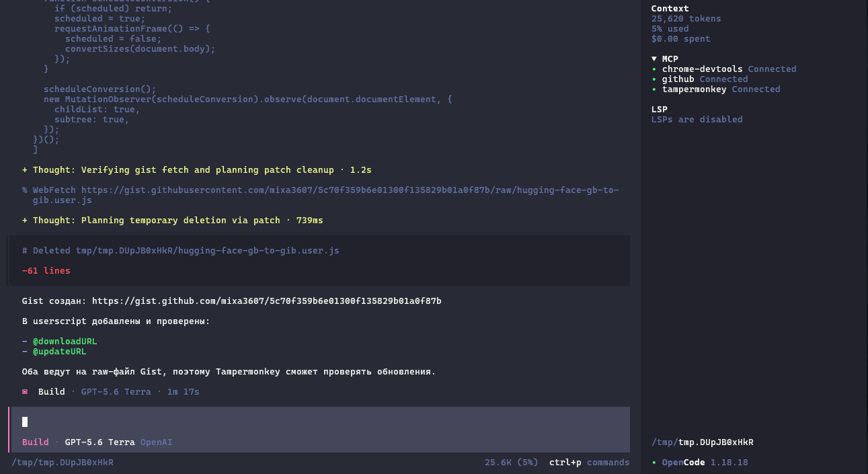868x474 pixels.
Task: Click '5% used' in Context
Action: click(x=670, y=29)
